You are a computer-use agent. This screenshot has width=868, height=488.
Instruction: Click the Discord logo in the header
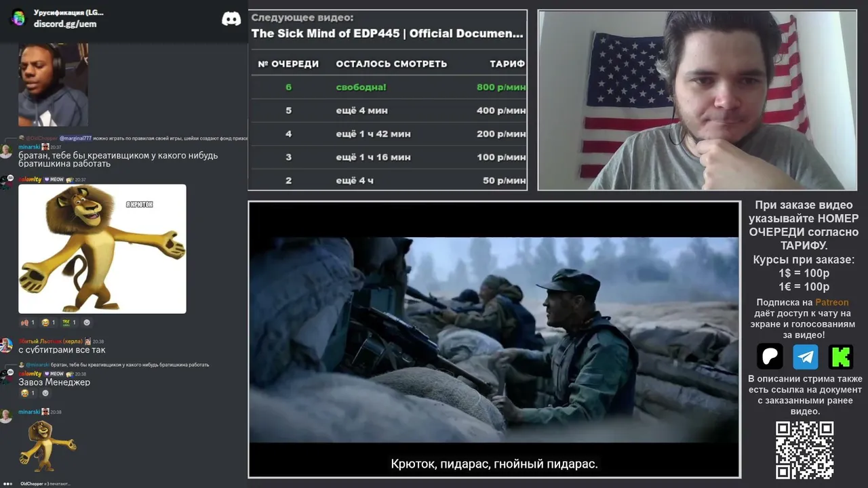coord(231,19)
